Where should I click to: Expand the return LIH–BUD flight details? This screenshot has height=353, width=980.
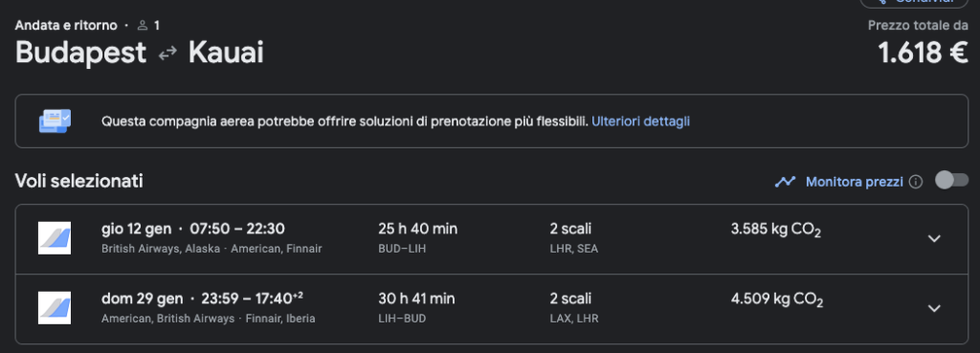coord(934,308)
